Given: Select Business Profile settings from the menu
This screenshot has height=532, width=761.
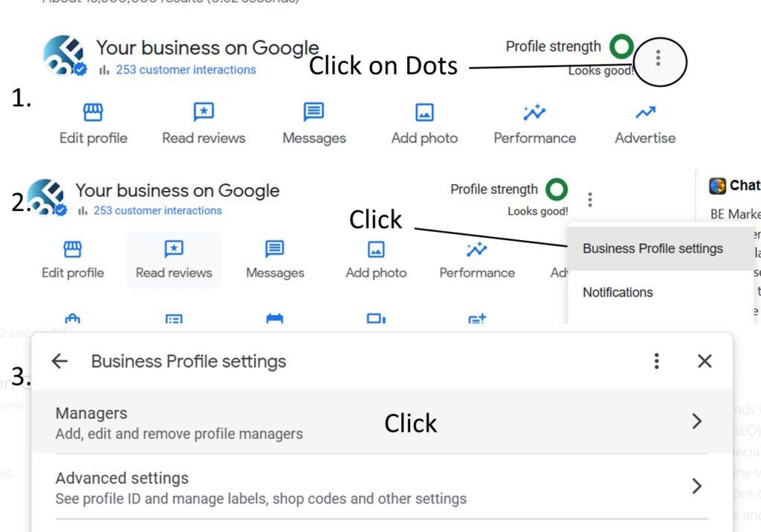Looking at the screenshot, I should pyautogui.click(x=652, y=249).
